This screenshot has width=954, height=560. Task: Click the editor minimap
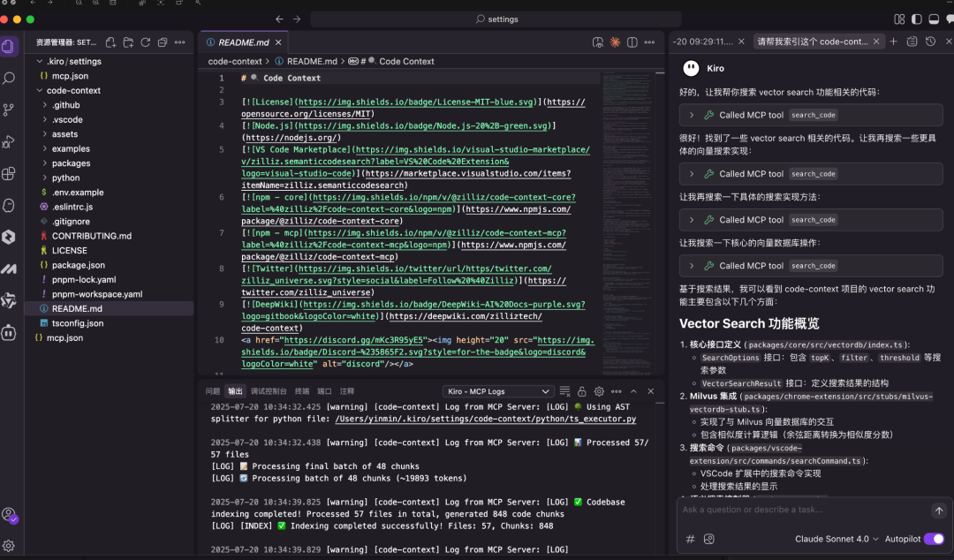point(626,223)
